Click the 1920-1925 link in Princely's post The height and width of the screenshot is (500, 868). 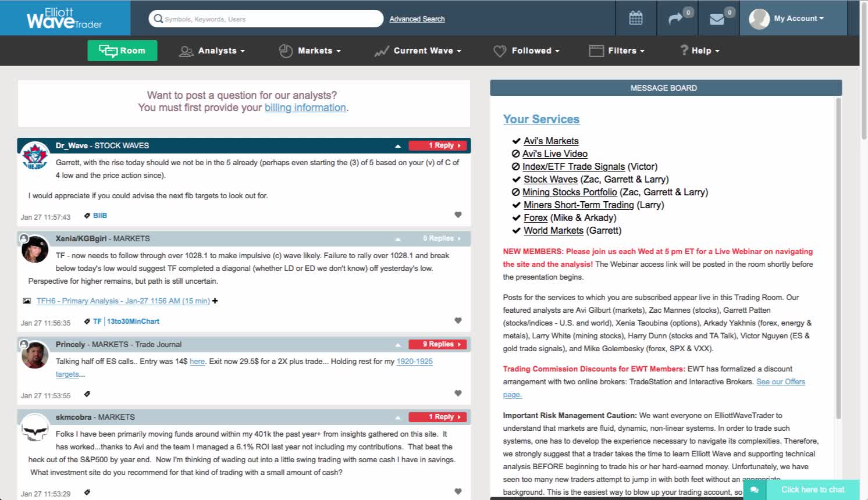tap(414, 362)
